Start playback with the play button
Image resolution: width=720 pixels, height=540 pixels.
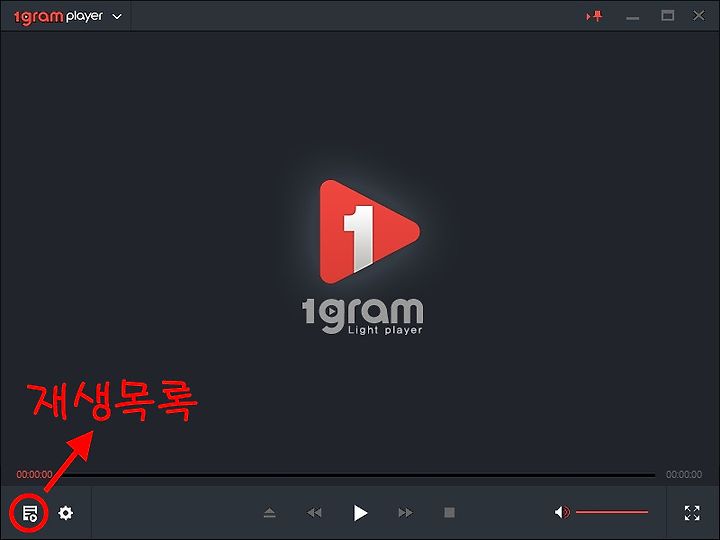[360, 512]
